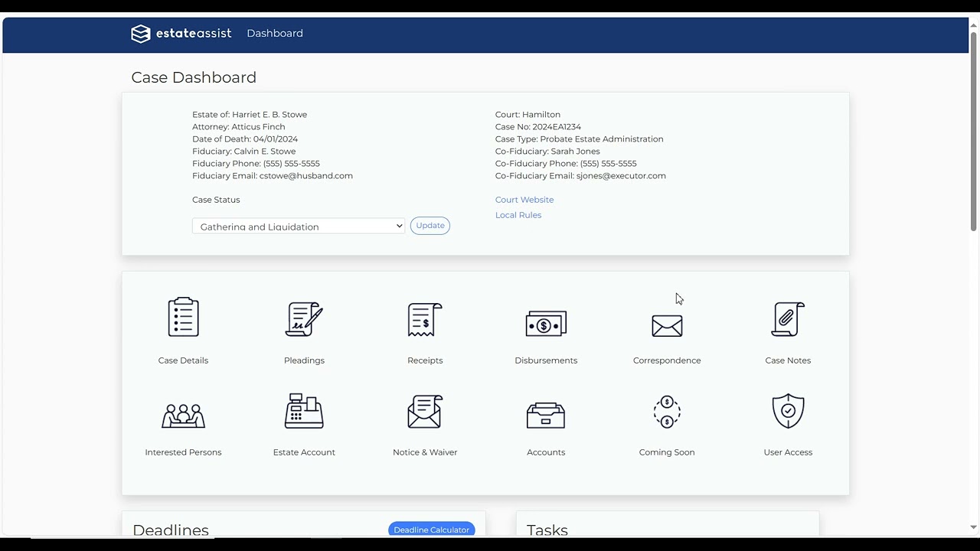Click the Estate Account label
980x551 pixels.
(x=304, y=452)
